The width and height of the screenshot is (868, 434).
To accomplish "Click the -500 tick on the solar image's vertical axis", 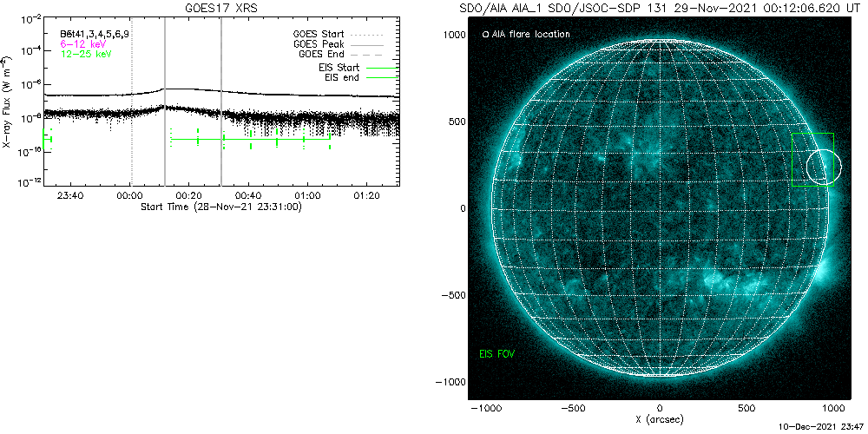I will pos(452,295).
